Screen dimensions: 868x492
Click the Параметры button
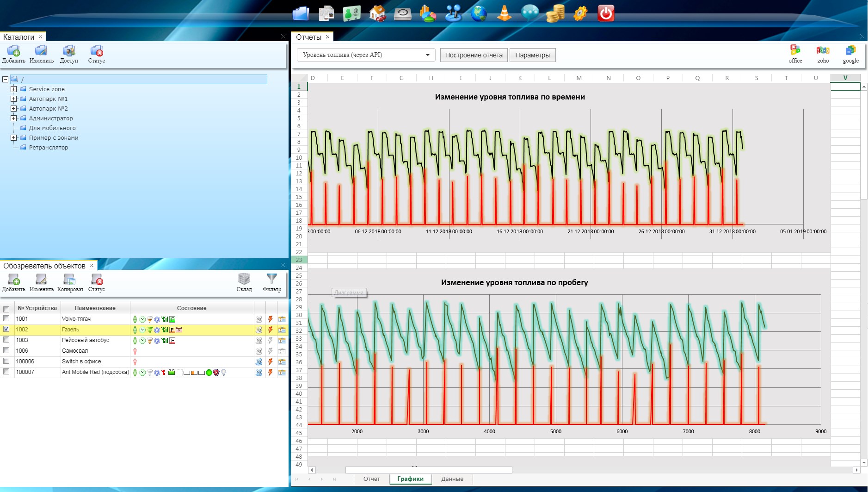click(x=533, y=55)
